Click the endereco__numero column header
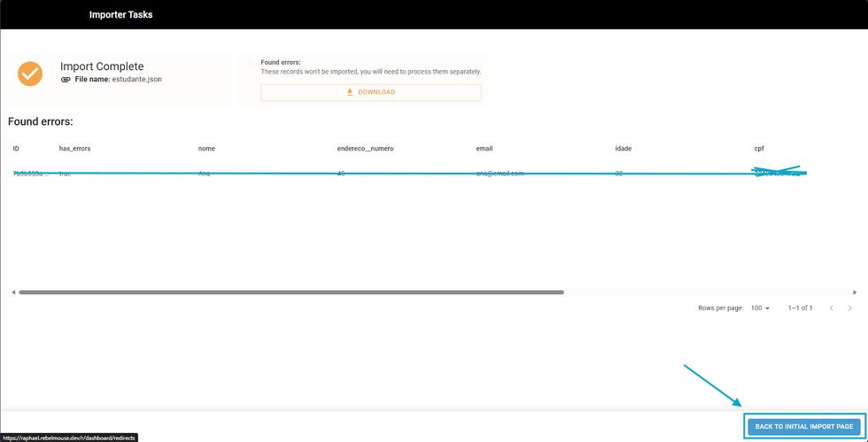This screenshot has height=442, width=868. coord(365,149)
